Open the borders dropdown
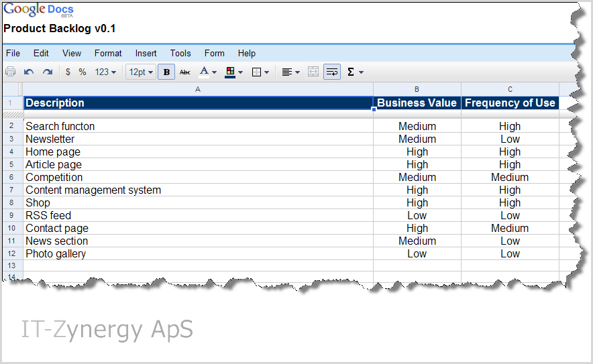The height and width of the screenshot is (364, 593). point(260,72)
